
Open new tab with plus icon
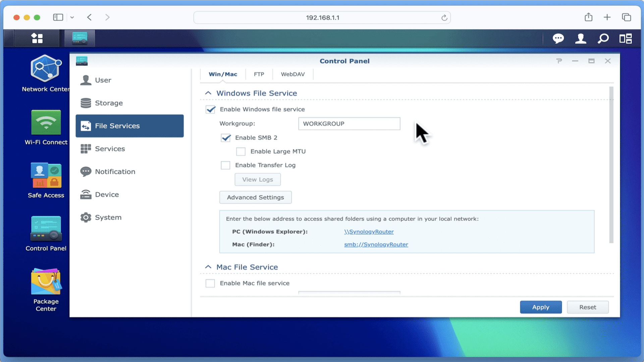point(607,17)
